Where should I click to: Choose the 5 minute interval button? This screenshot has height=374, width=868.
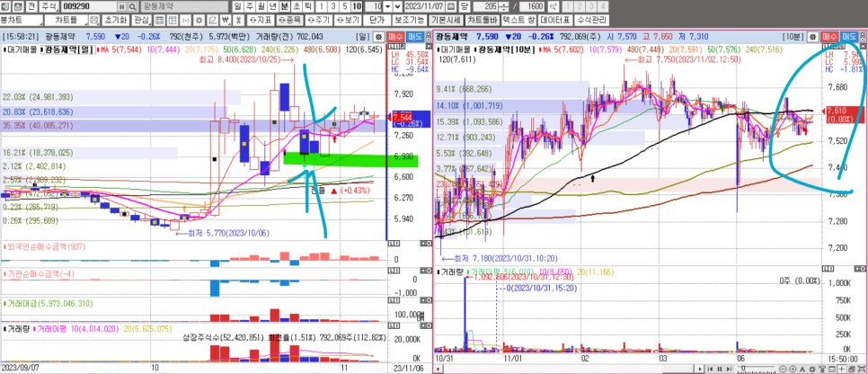345,6
